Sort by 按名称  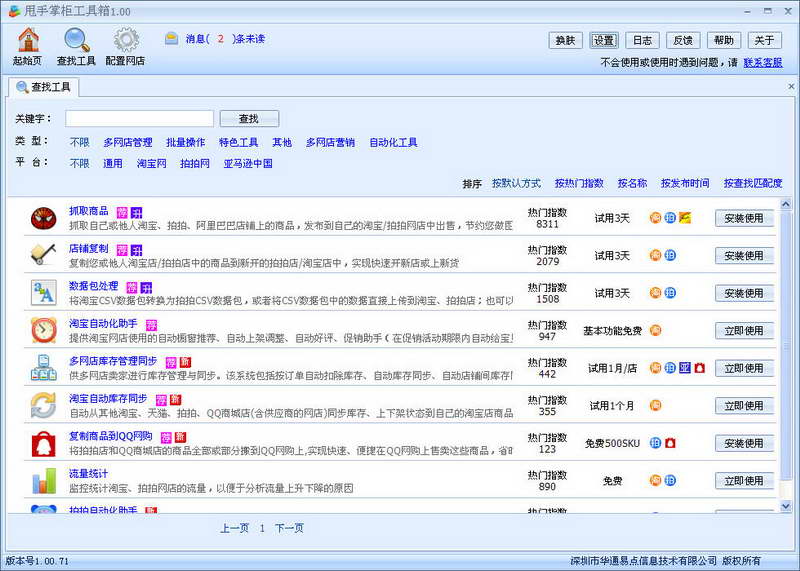pos(632,183)
